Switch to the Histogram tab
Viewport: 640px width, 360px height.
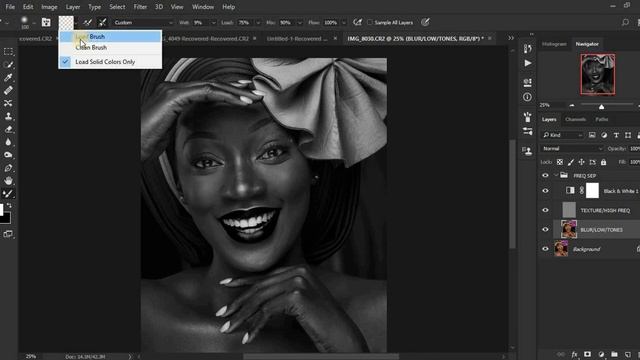coord(554,44)
